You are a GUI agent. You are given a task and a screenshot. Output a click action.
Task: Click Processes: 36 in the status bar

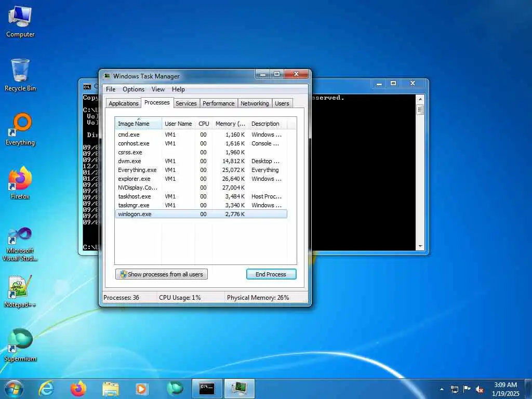coord(122,298)
